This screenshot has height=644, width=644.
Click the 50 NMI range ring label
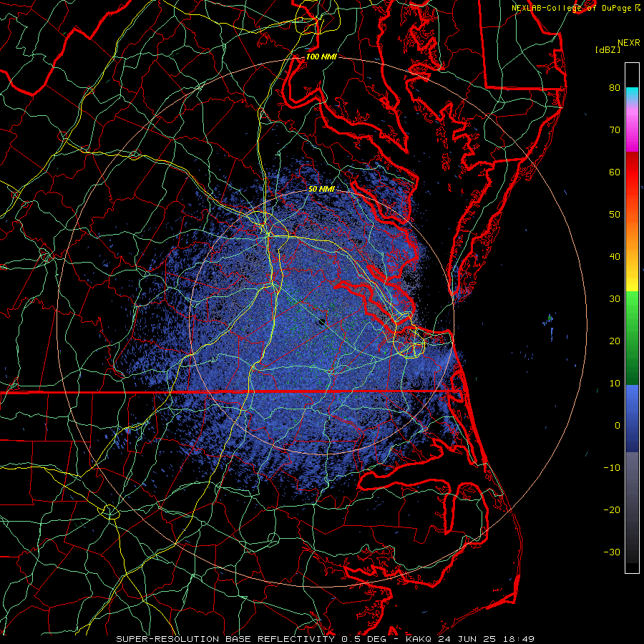click(x=321, y=189)
